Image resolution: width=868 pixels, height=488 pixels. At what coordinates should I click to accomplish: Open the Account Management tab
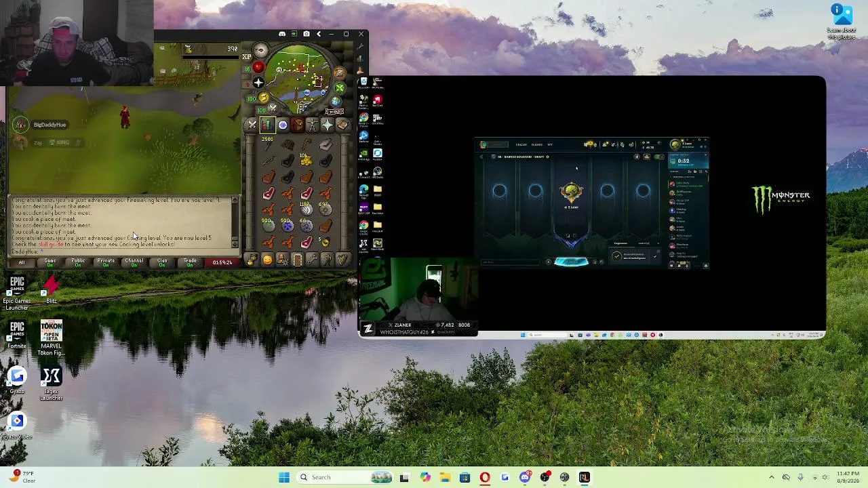pos(282,260)
